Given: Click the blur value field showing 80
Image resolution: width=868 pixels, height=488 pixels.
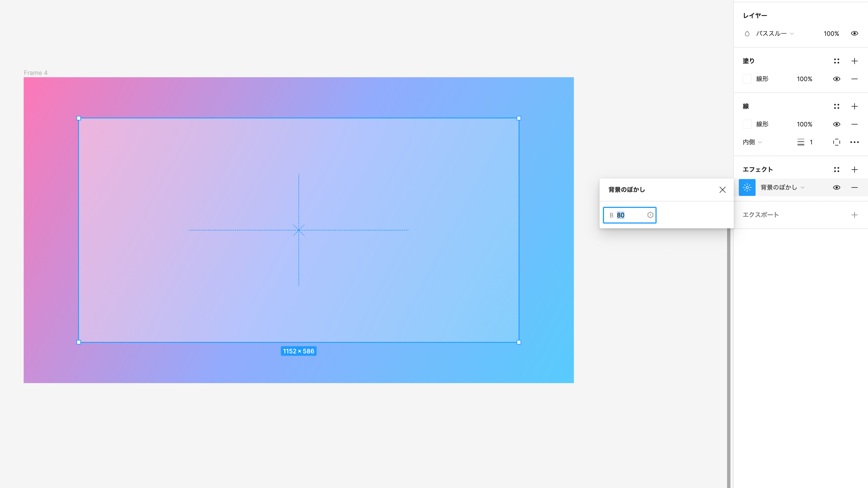Looking at the screenshot, I should (629, 215).
